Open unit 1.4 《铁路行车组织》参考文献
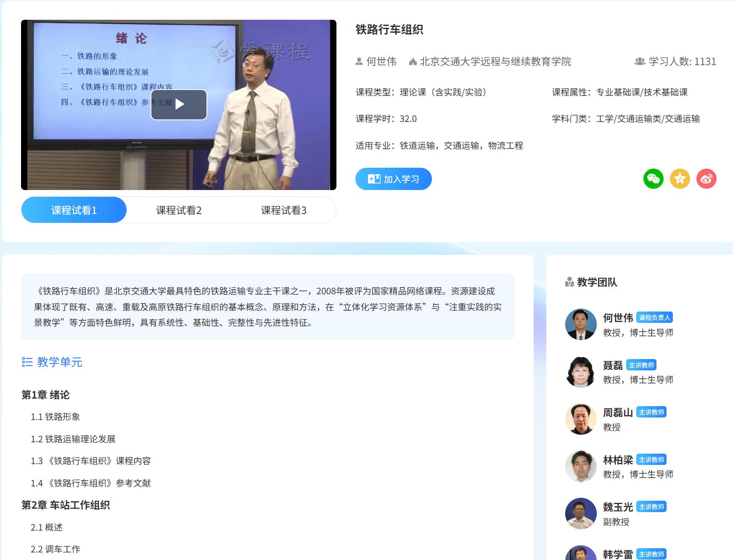The image size is (733, 560). pyautogui.click(x=90, y=483)
